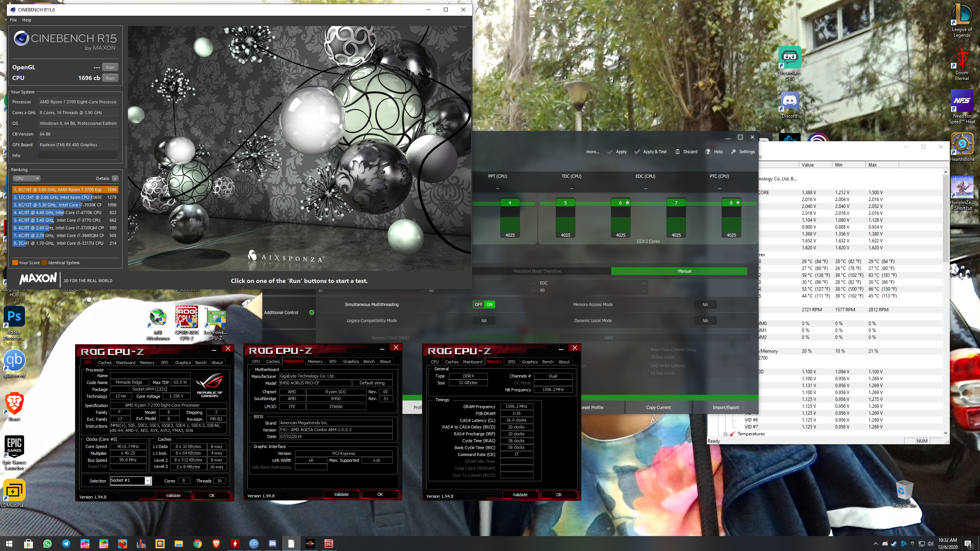This screenshot has width=980, height=551.
Task: Open SPD tab in middle CPU-Z window
Action: 333,361
